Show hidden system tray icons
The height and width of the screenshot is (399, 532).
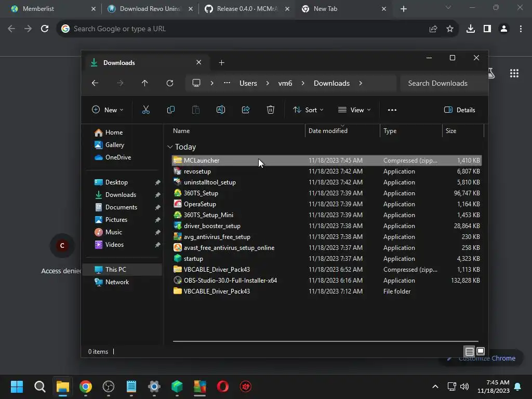[435, 386]
